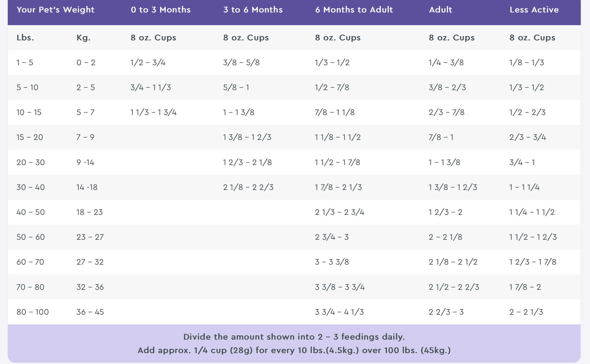
Task: Select the "80 – 100" pounds weight cell
Action: click(33, 312)
